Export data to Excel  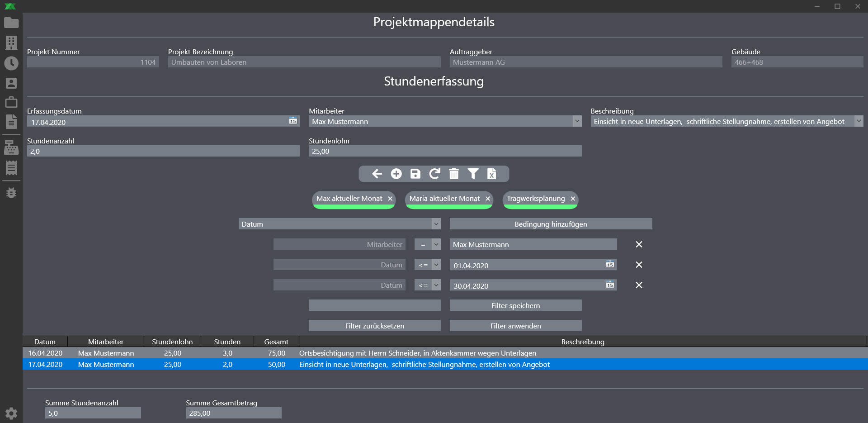point(491,174)
